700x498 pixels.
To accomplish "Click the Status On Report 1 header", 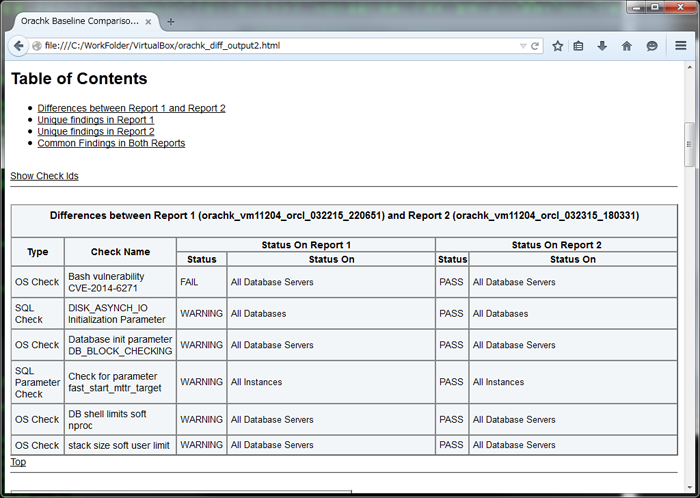I will click(x=306, y=245).
